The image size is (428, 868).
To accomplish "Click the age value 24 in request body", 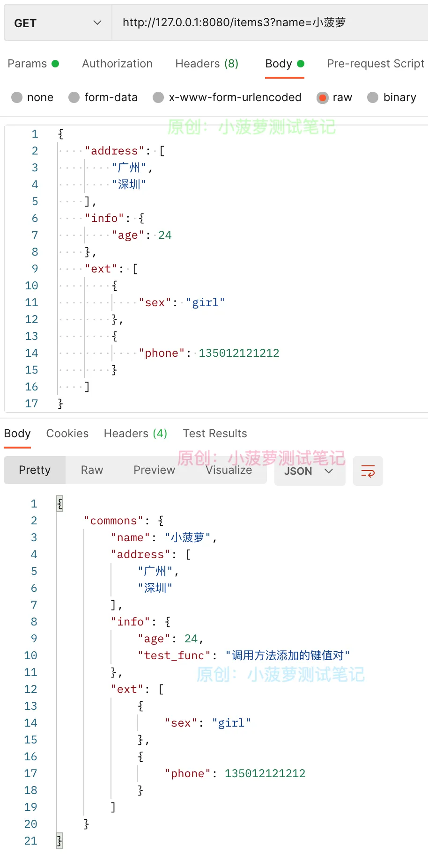I will pyautogui.click(x=165, y=235).
